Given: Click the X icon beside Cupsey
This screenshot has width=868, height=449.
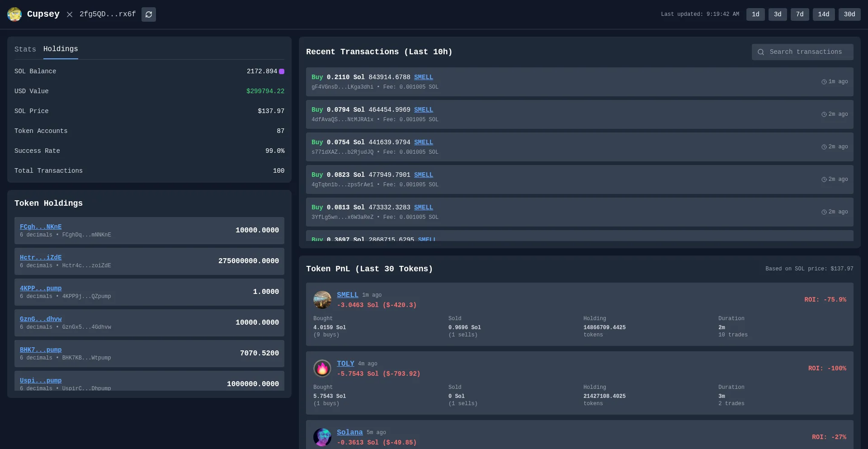Looking at the screenshot, I should pyautogui.click(x=70, y=14).
